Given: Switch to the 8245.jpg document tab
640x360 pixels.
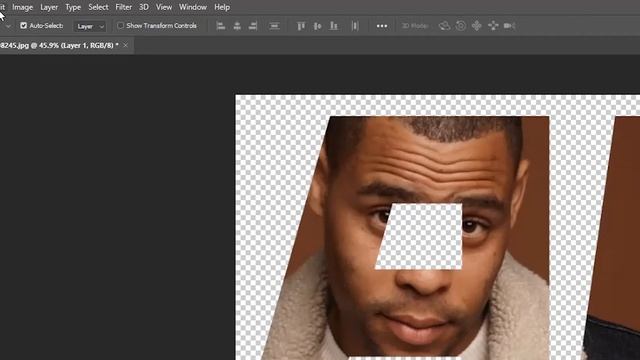Looking at the screenshot, I should [x=59, y=45].
